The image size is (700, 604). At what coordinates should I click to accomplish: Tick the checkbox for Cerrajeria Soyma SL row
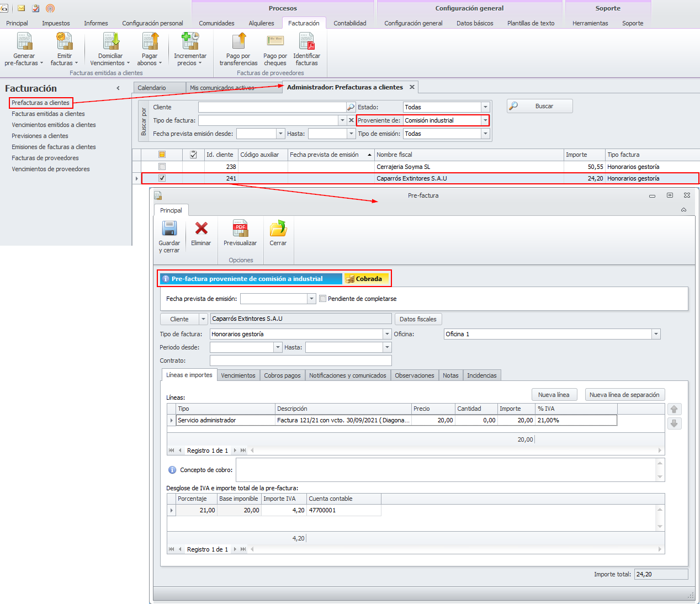coord(162,167)
